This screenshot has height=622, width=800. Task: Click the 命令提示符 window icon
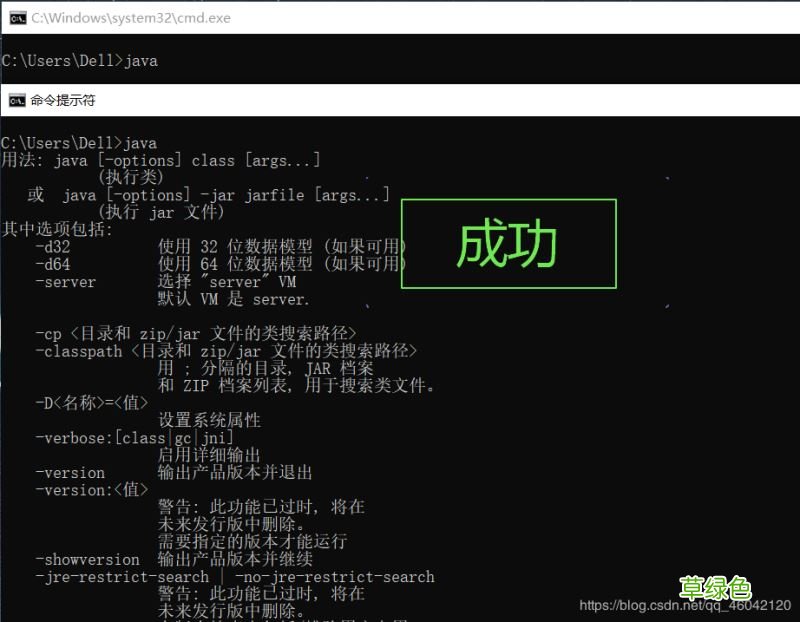coord(14,100)
